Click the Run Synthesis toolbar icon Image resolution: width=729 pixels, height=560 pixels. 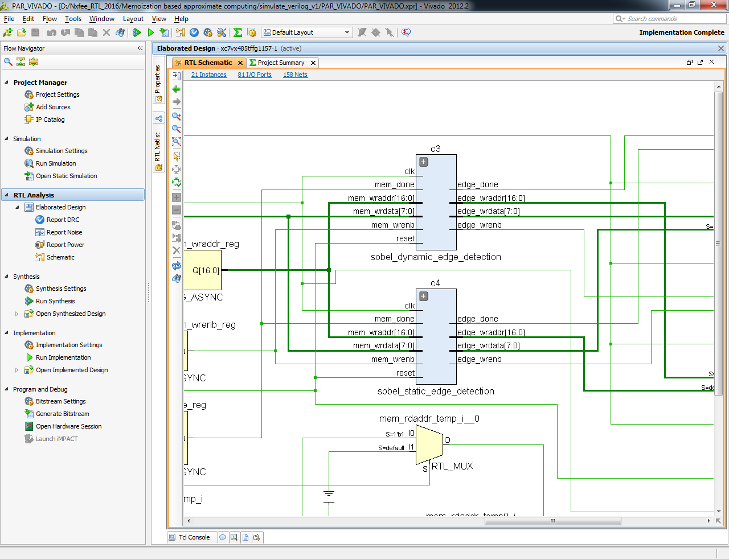click(137, 32)
